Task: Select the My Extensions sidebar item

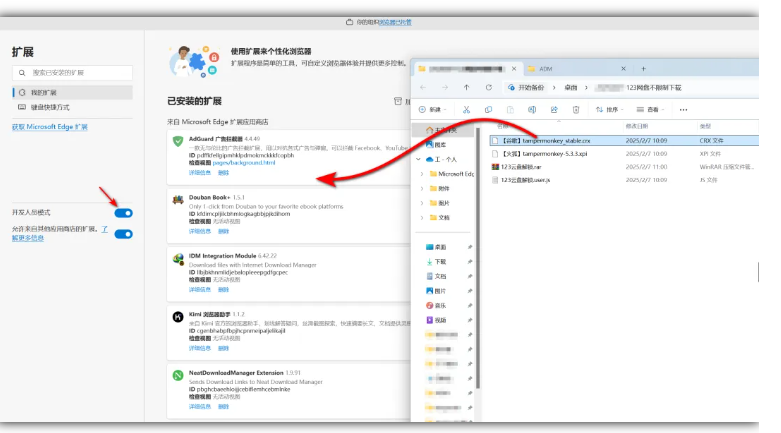Action: coord(72,93)
